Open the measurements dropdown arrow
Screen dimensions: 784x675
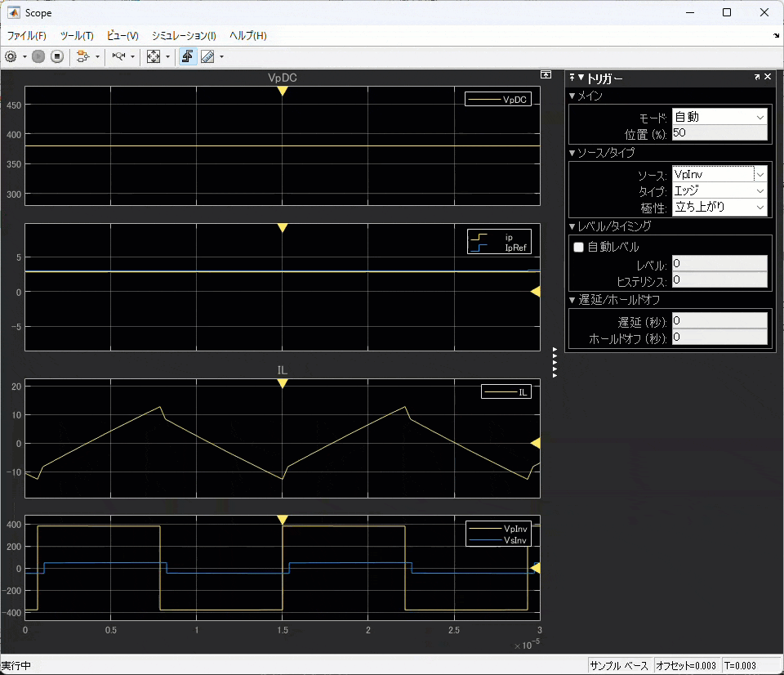click(221, 57)
